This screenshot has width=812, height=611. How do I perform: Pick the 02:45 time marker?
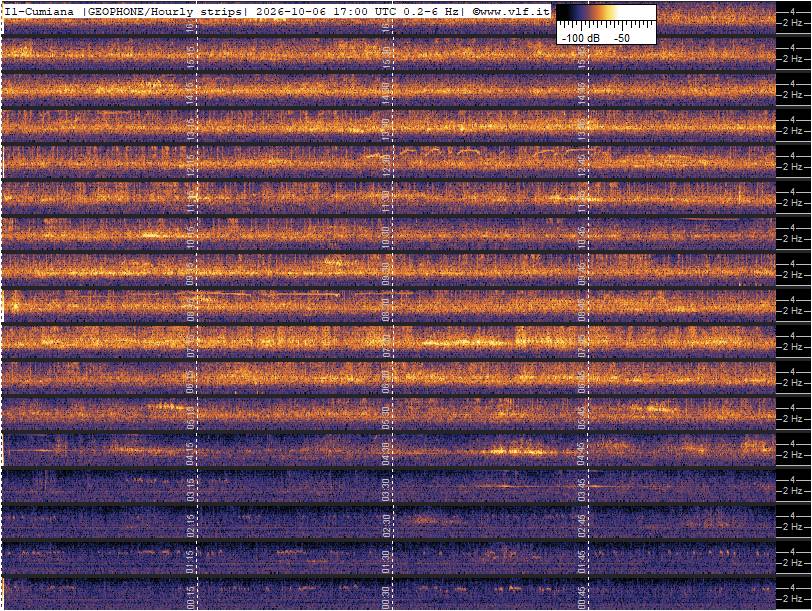583,526
